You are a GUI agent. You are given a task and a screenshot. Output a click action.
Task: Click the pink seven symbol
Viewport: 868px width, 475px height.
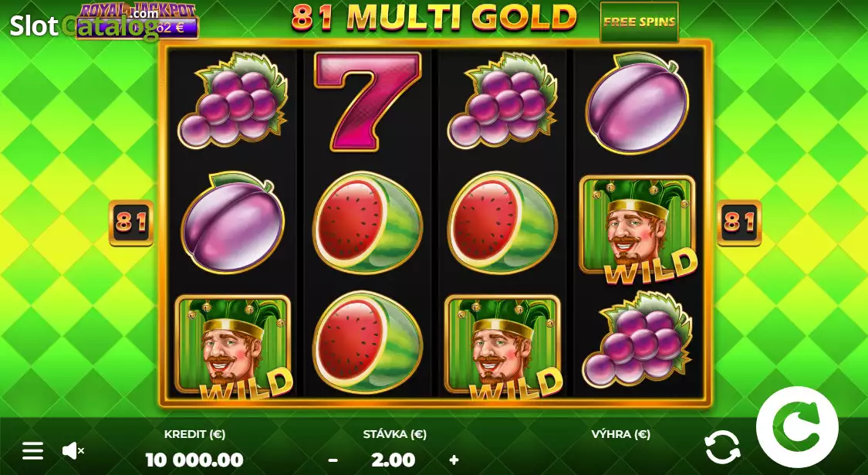(367, 101)
